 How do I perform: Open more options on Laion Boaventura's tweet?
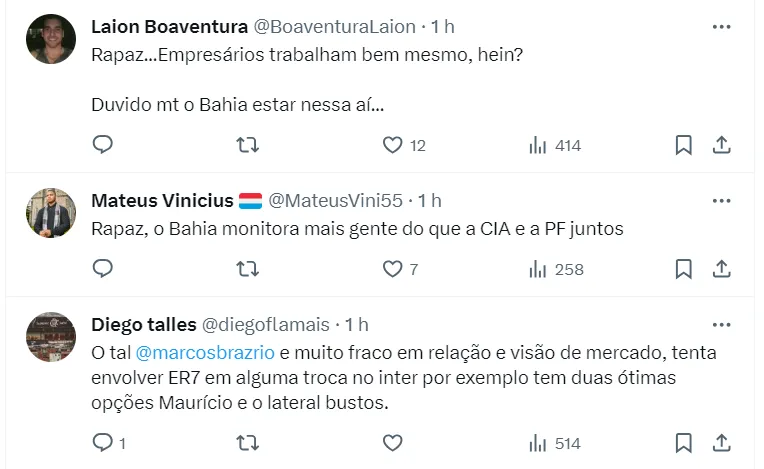click(x=721, y=27)
